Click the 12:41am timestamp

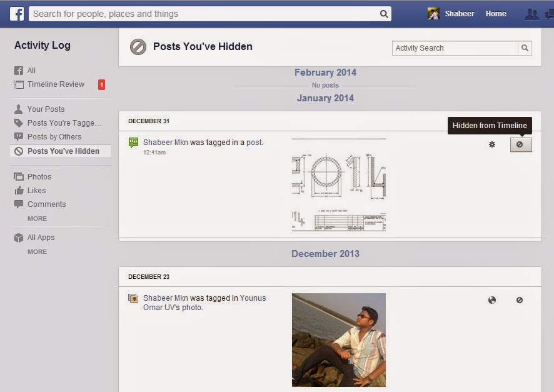[x=154, y=153]
